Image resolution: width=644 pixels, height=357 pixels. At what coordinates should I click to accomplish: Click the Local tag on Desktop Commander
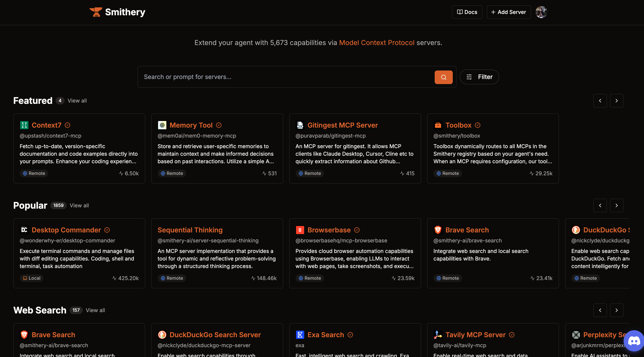[31, 278]
